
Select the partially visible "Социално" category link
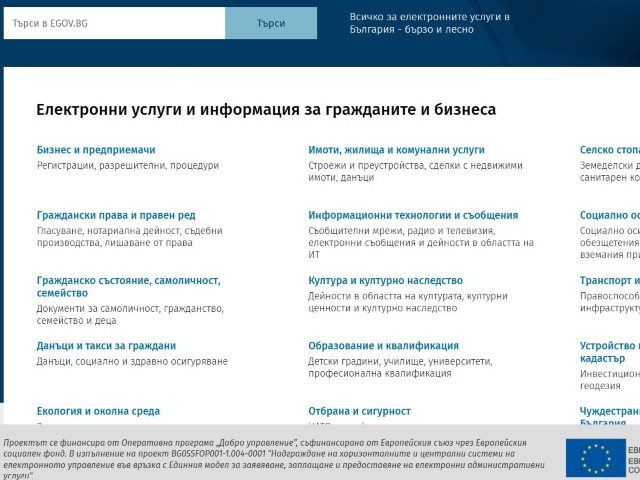[609, 215]
